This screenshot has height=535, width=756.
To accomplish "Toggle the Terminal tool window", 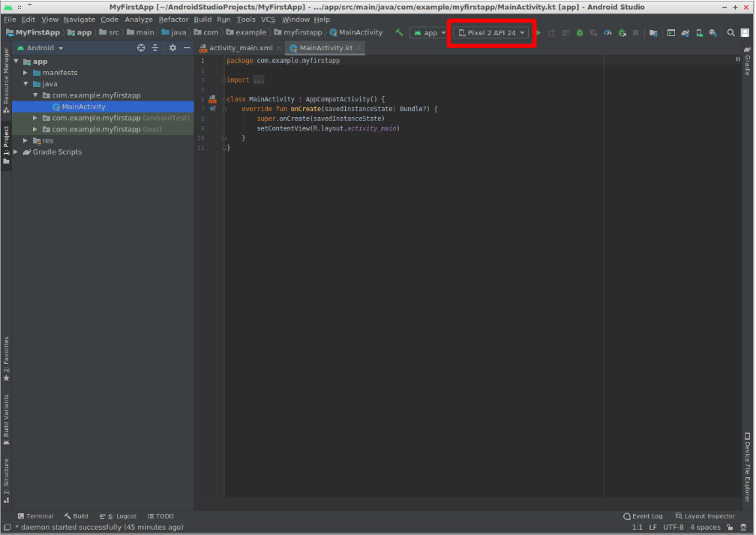I will tap(36, 516).
